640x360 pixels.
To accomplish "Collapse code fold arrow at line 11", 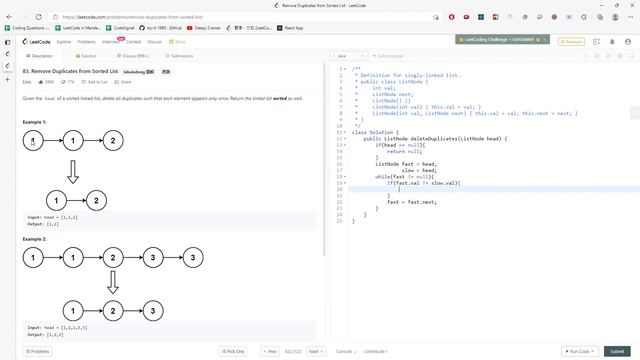I will [345, 132].
